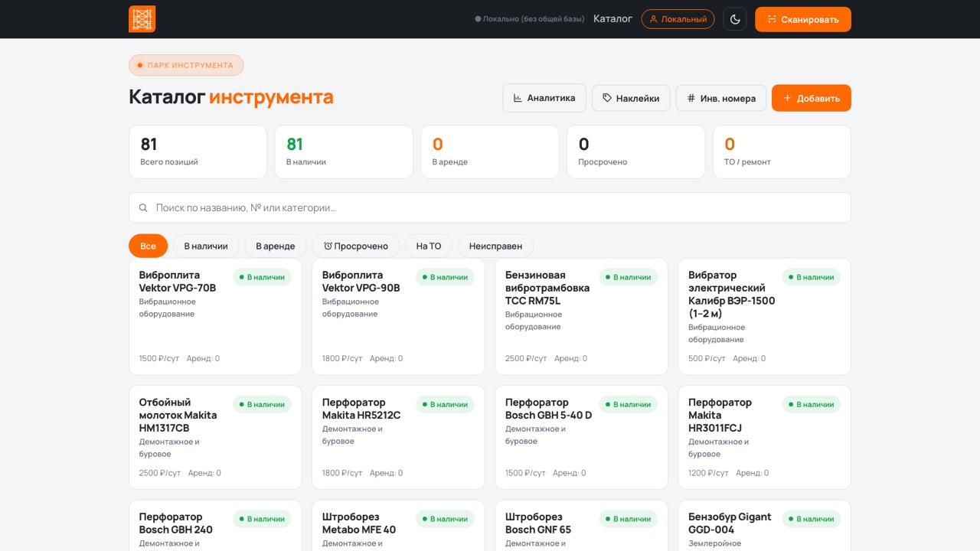
Task: Click В наличии badge on Vektor VPG-90B
Action: 445,277
